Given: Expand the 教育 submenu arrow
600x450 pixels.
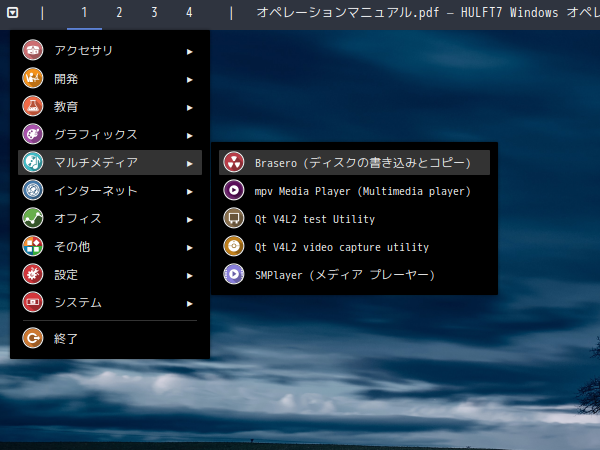Looking at the screenshot, I should coord(189,108).
